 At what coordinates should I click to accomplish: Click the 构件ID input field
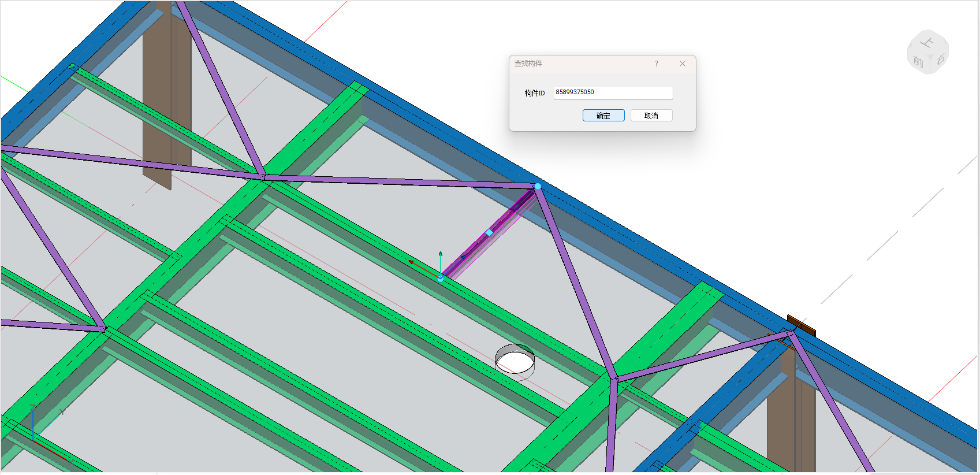pos(613,92)
